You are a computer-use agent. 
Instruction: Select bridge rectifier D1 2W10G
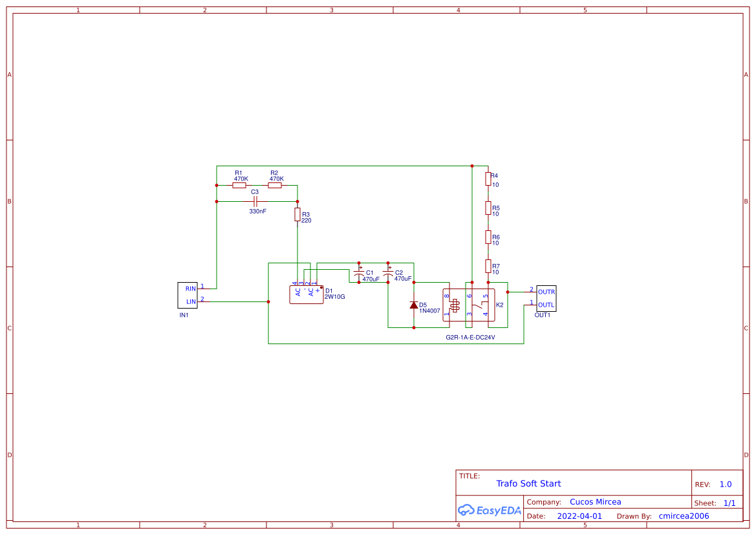(x=307, y=293)
